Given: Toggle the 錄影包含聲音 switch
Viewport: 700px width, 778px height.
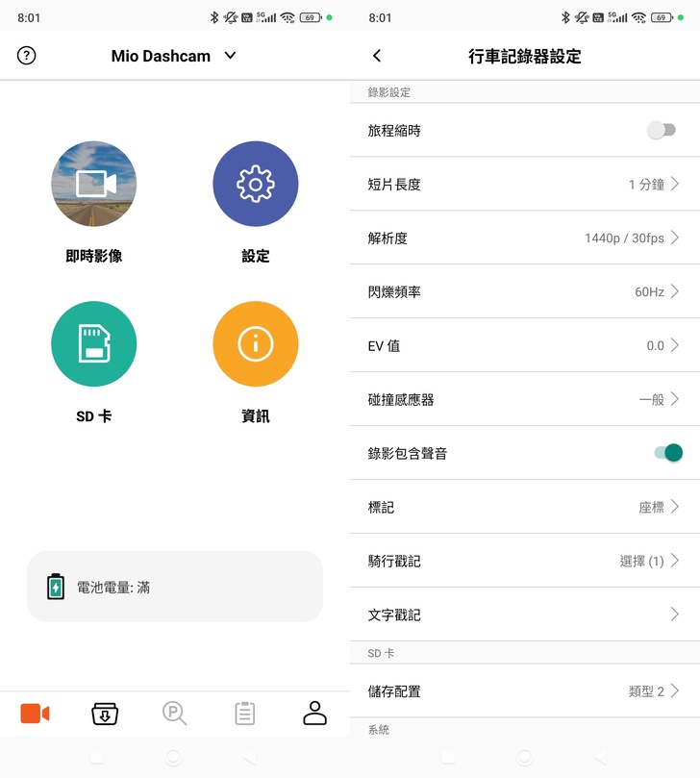Looking at the screenshot, I should click(668, 453).
